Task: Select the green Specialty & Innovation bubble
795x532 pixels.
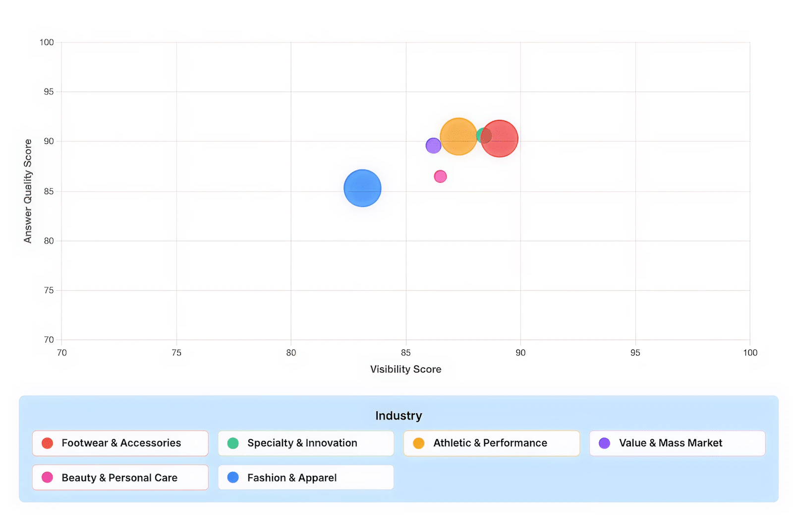Action: (x=479, y=134)
